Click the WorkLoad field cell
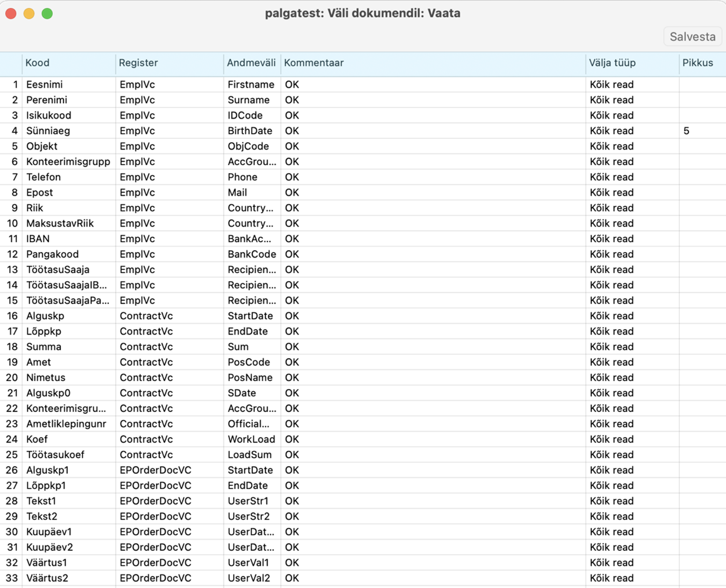The height and width of the screenshot is (588, 726). (252, 439)
